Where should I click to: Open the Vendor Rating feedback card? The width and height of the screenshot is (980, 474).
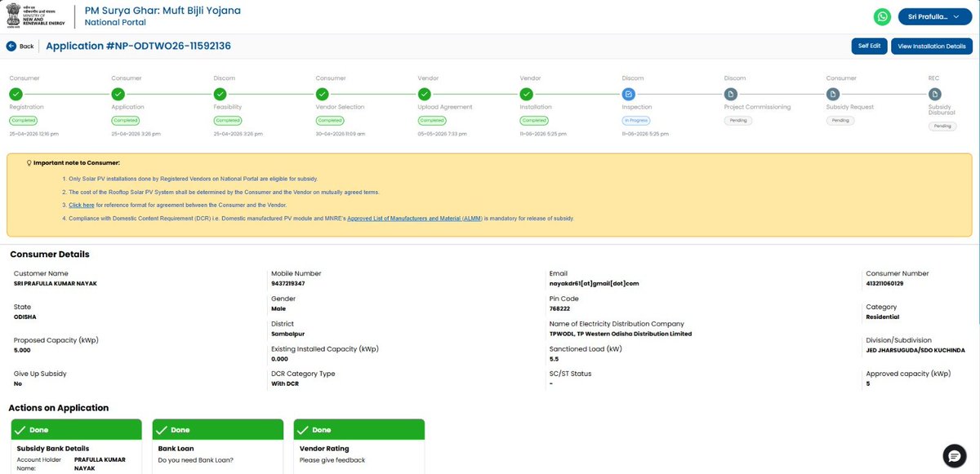tap(359, 446)
